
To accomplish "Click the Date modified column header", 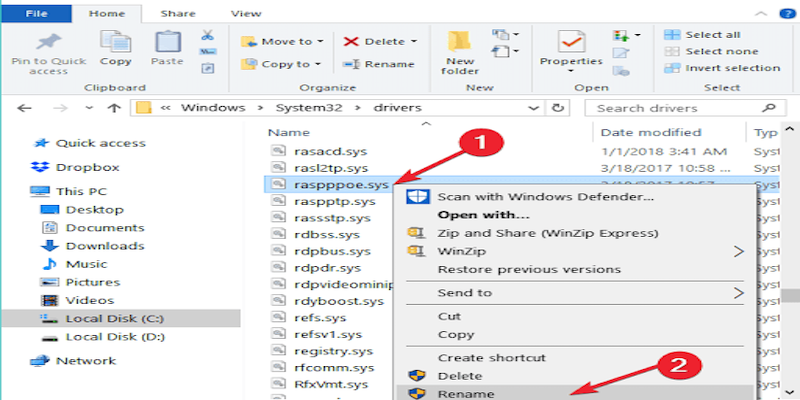I will pyautogui.click(x=651, y=133).
